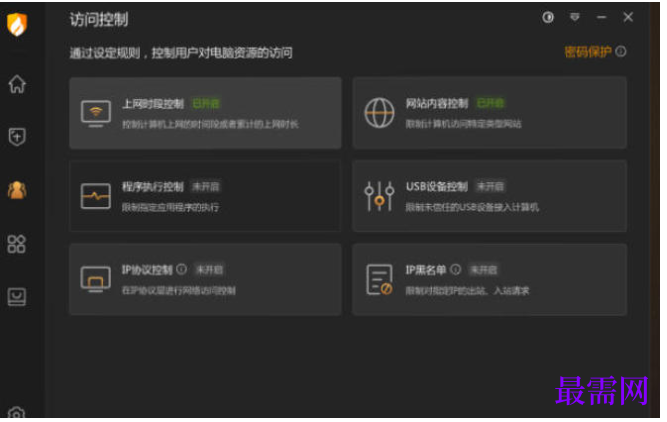
Task: Click the info icon beside 密码保护
Action: (621, 51)
